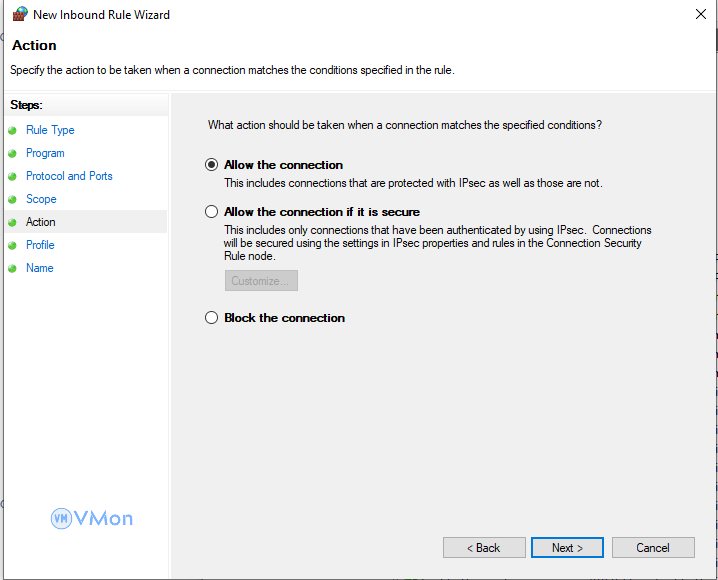Image resolution: width=718 pixels, height=580 pixels.
Task: Click the green bullet beside Rule Type
Action: coord(13,130)
